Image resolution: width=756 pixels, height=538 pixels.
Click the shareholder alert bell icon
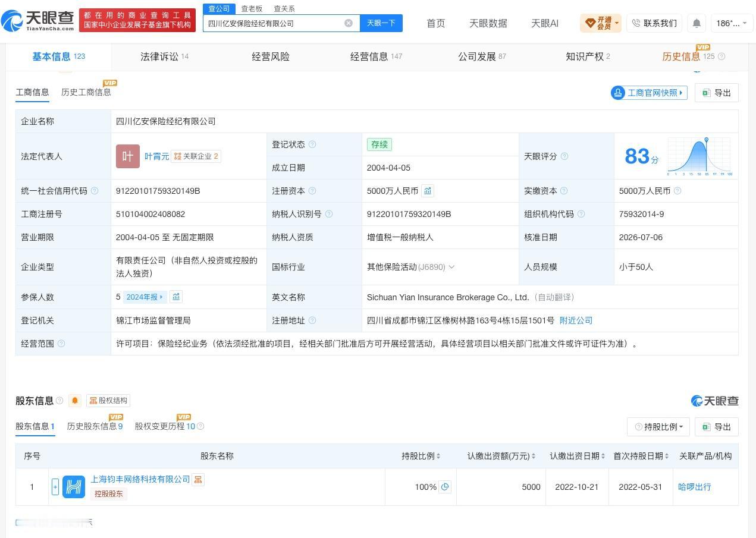tap(75, 401)
